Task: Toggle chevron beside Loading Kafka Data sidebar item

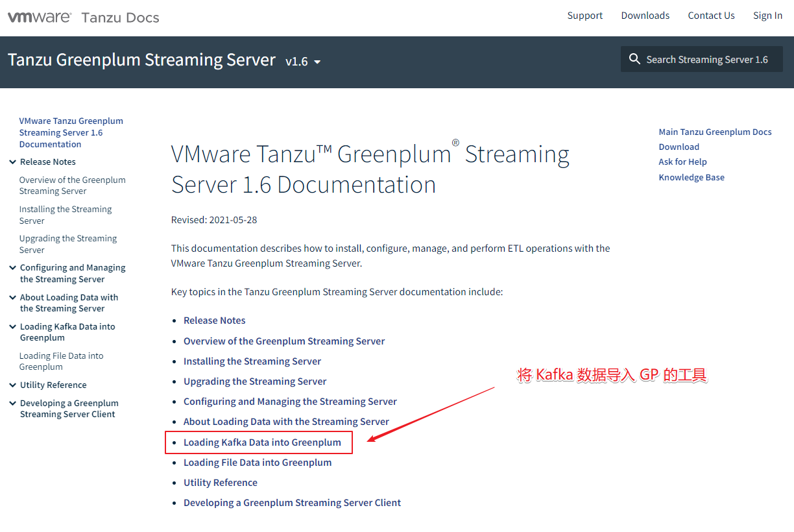Action: pyautogui.click(x=12, y=326)
